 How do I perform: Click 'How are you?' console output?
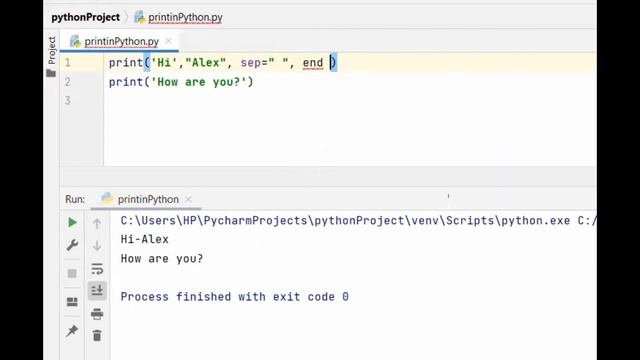click(162, 259)
